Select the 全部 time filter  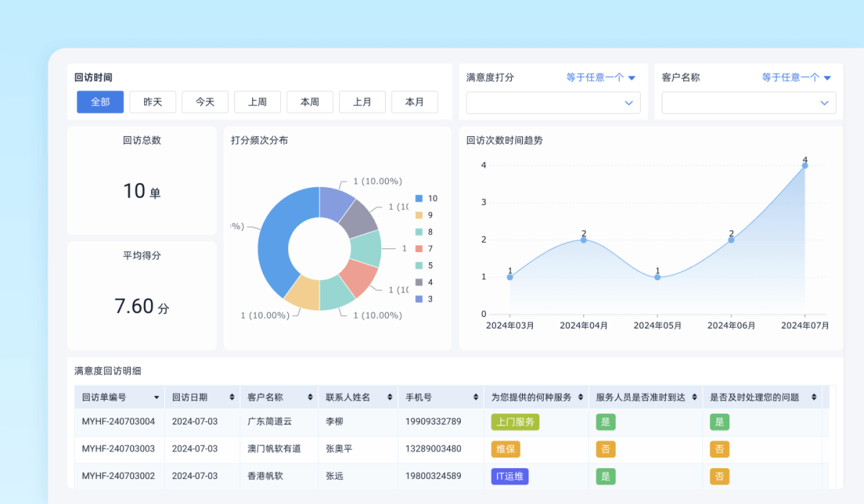coord(100,102)
